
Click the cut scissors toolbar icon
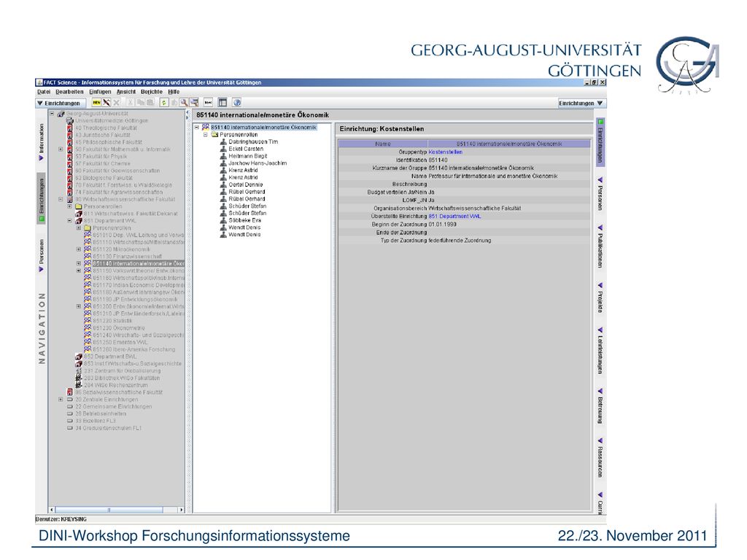[131, 103]
